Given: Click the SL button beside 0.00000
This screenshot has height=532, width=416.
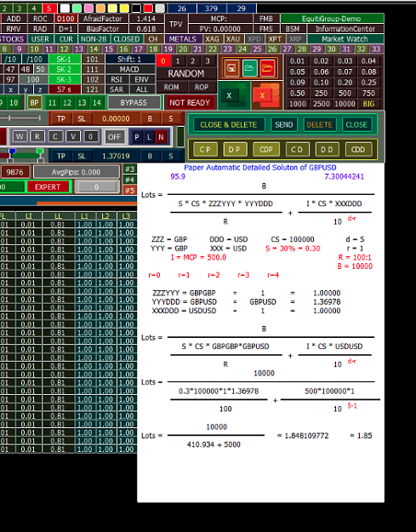Looking at the screenshot, I should click(x=82, y=119).
